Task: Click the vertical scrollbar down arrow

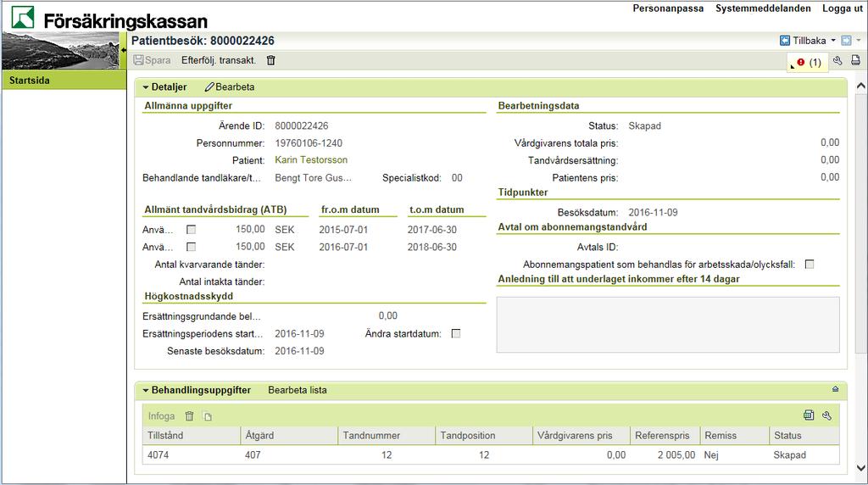Action: pyautogui.click(x=861, y=468)
